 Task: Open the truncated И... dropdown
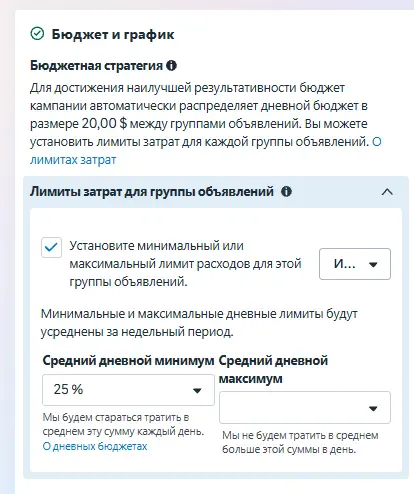[x=355, y=264]
